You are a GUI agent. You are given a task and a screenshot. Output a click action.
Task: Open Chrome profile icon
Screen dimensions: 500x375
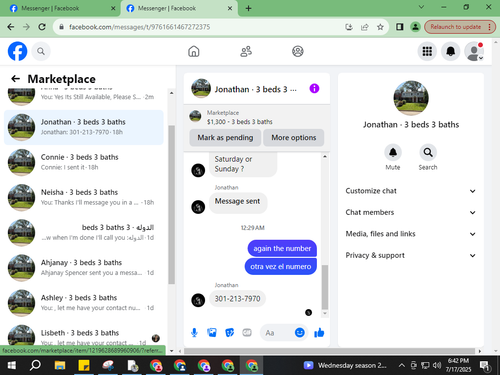415,27
